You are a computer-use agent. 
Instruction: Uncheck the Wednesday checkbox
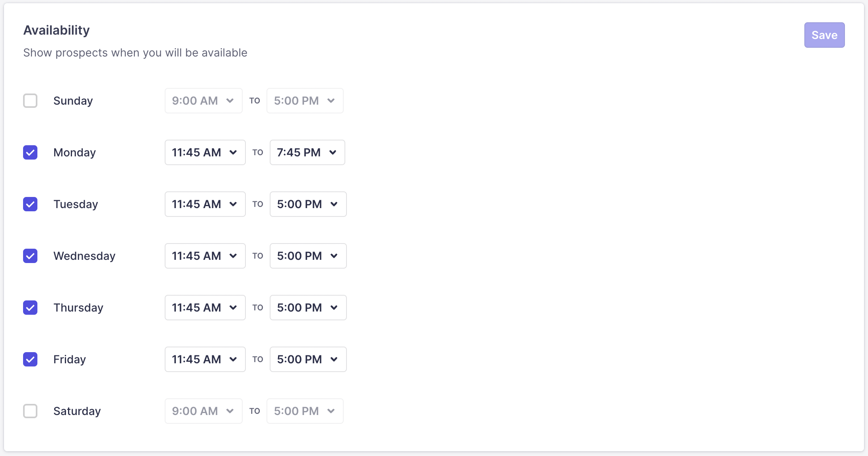(30, 256)
